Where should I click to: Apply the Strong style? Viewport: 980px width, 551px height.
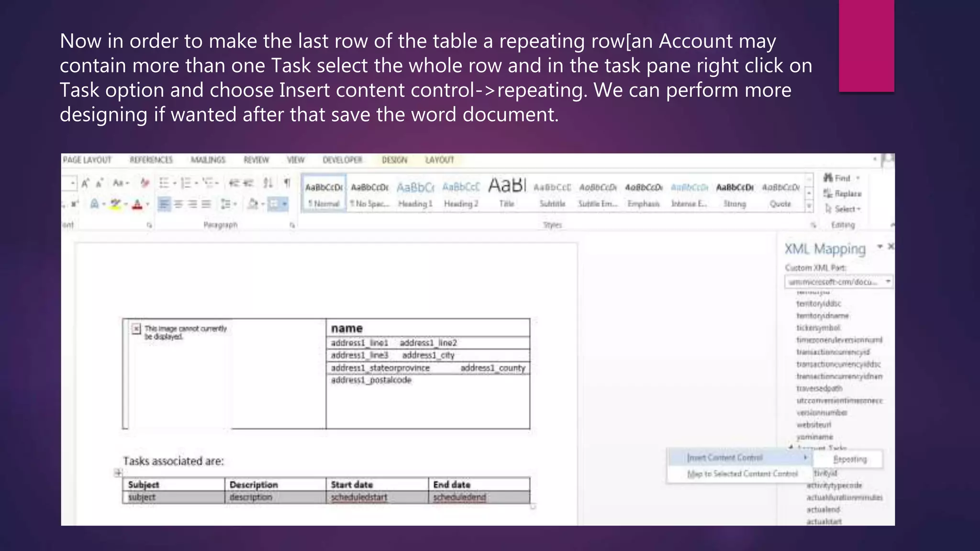click(735, 194)
